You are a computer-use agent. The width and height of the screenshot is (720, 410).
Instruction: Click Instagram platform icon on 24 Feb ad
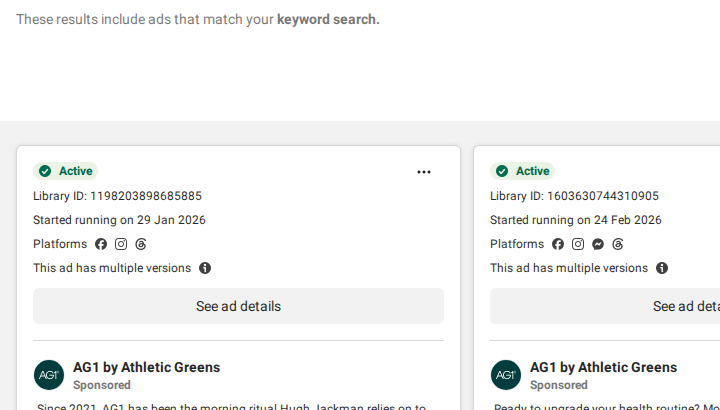[x=578, y=244]
